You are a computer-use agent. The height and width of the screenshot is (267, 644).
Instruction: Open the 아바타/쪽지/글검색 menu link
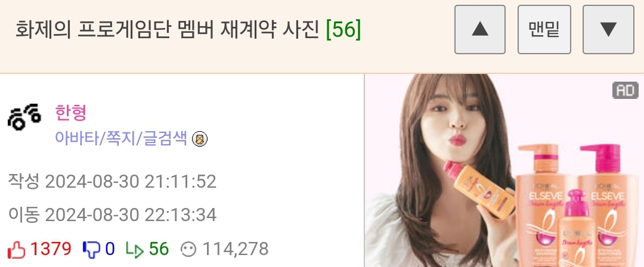[x=121, y=138]
